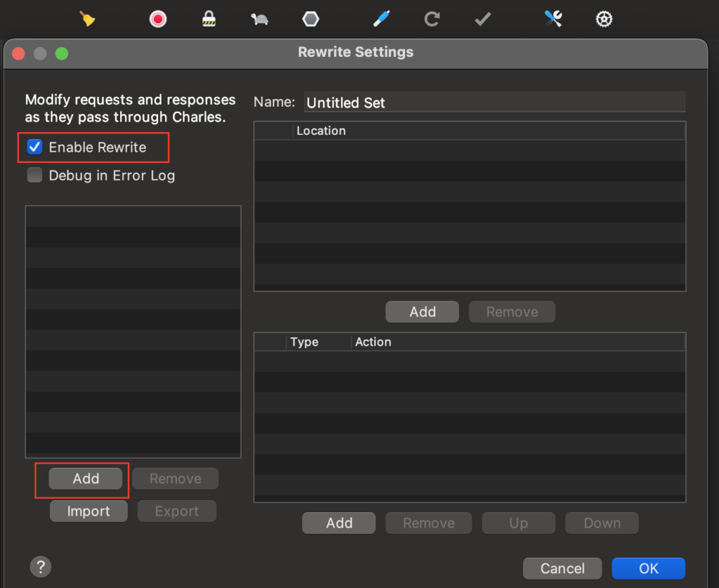
Task: Click Add below the Type/Action rules table
Action: click(x=338, y=523)
